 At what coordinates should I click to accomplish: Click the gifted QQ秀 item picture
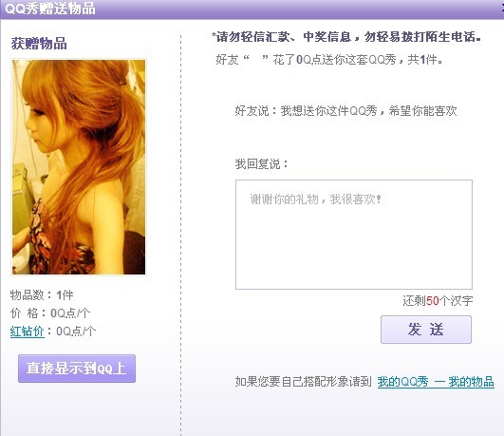pos(79,167)
